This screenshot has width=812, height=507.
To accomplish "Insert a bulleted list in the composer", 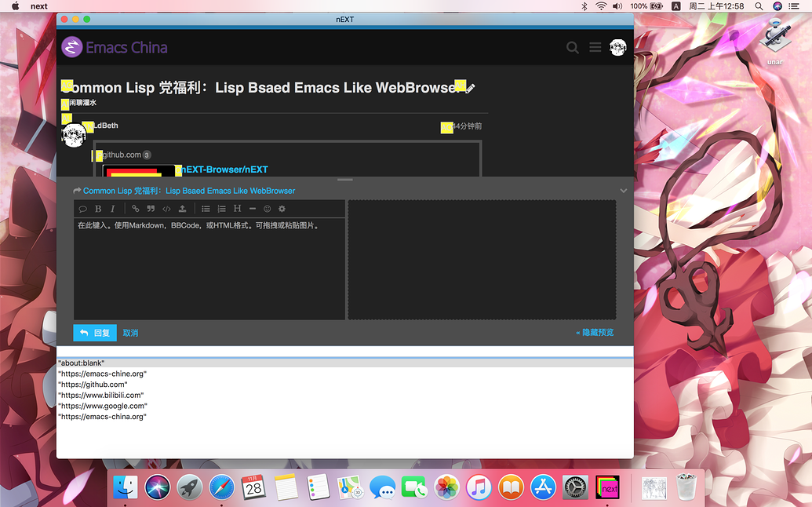I will (205, 209).
